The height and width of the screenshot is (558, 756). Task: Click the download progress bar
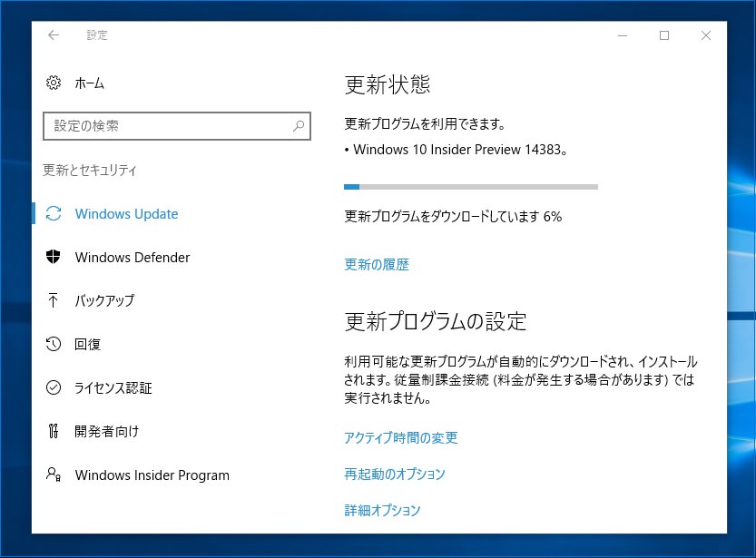tap(470, 187)
